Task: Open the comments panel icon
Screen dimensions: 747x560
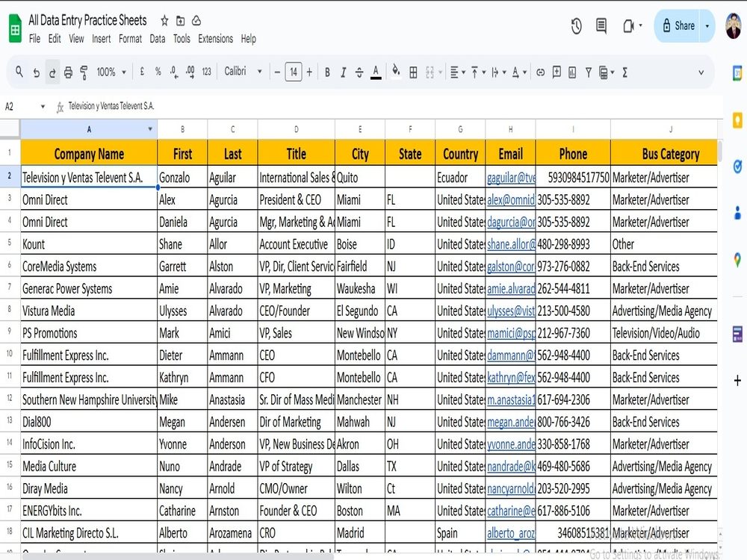Action: tap(601, 25)
